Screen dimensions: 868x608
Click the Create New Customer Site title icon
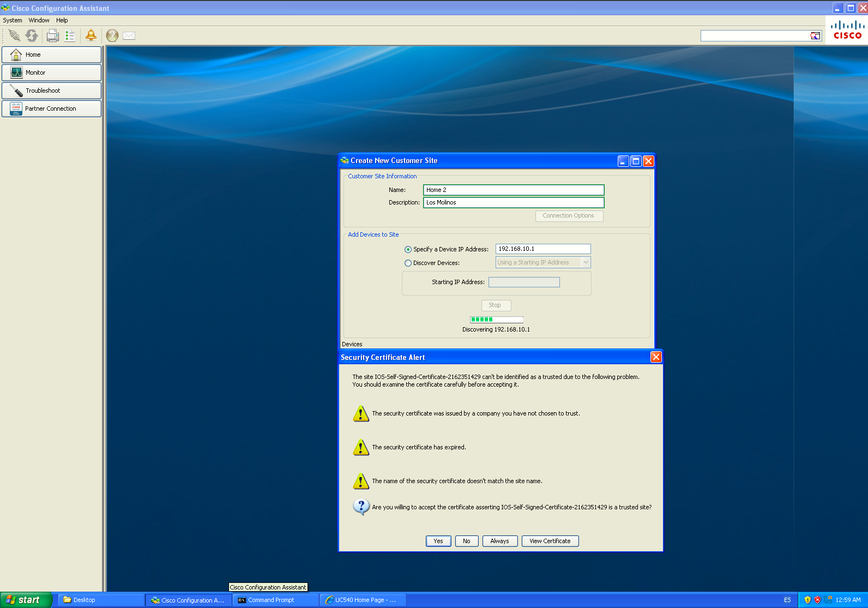[345, 160]
